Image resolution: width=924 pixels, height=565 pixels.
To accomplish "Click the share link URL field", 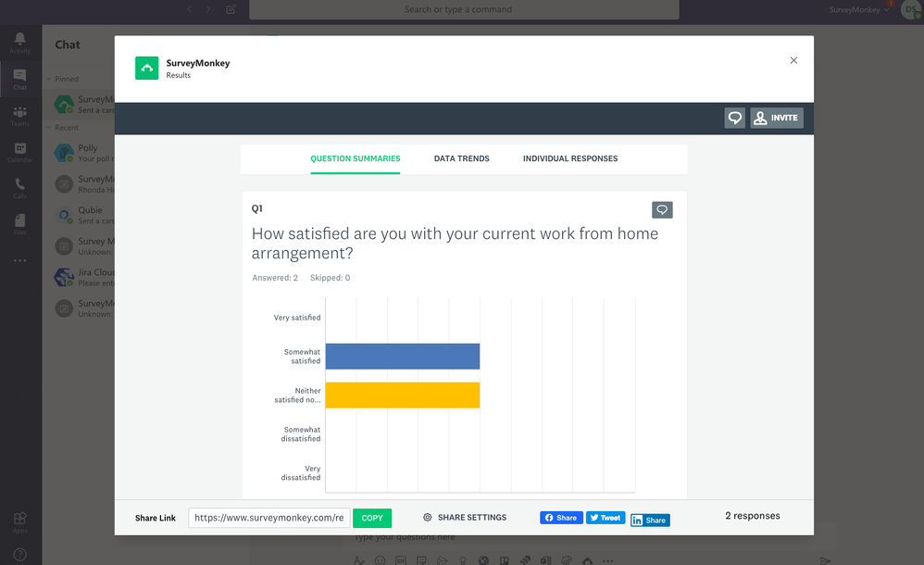I will pyautogui.click(x=269, y=518).
